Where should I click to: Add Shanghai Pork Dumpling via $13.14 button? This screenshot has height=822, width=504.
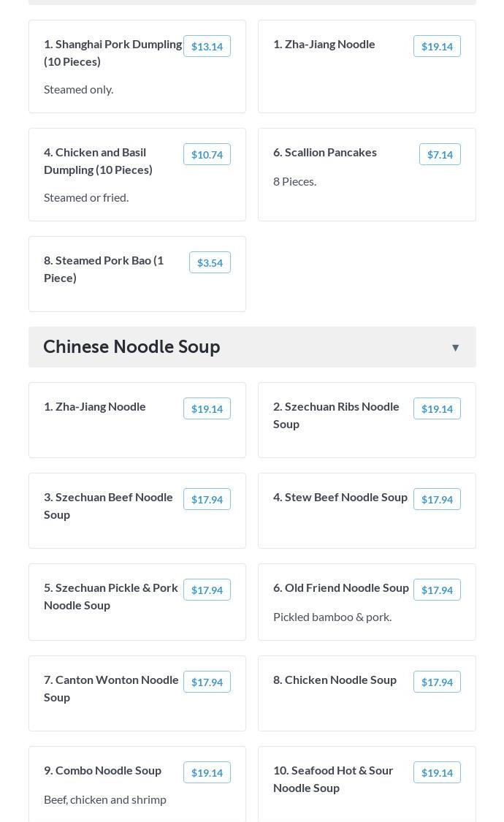pos(207,46)
